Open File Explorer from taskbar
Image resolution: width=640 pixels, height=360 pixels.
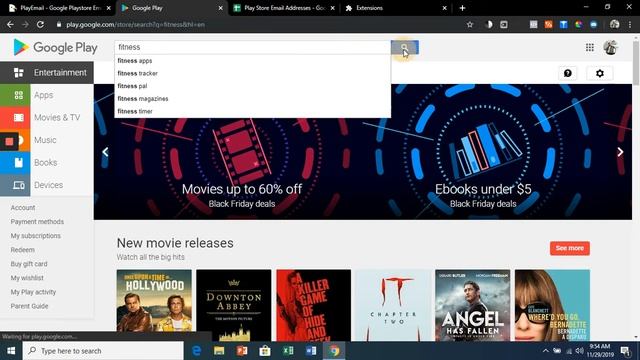coord(219,351)
